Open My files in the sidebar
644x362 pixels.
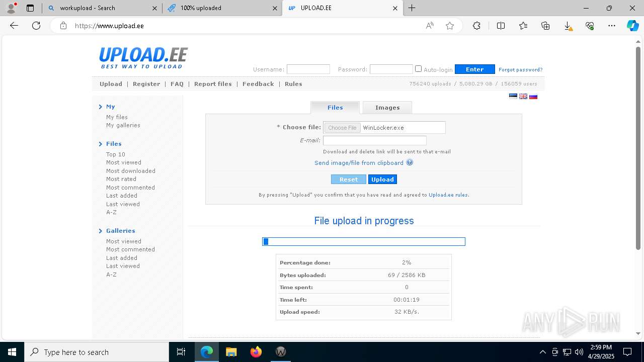point(117,117)
